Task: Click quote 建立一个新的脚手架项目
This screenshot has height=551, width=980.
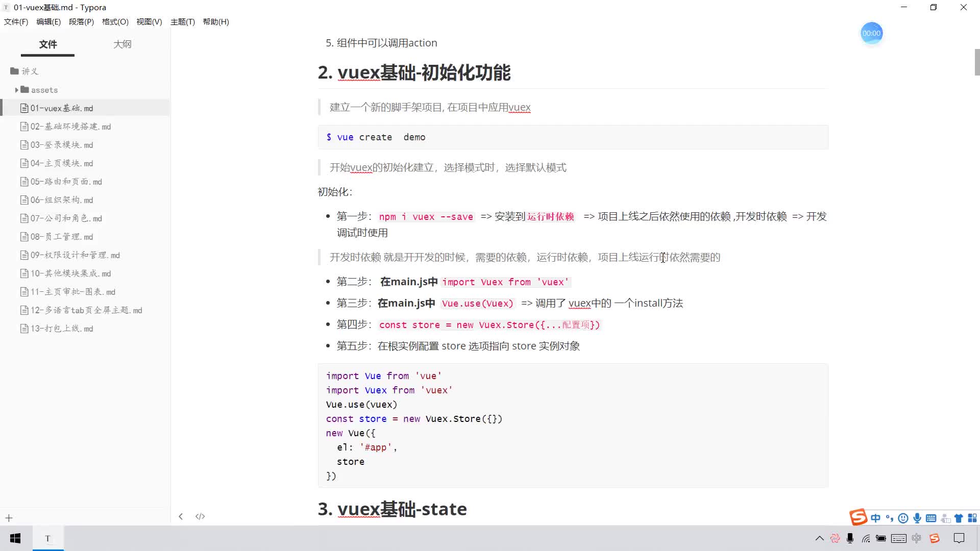Action: [430, 107]
